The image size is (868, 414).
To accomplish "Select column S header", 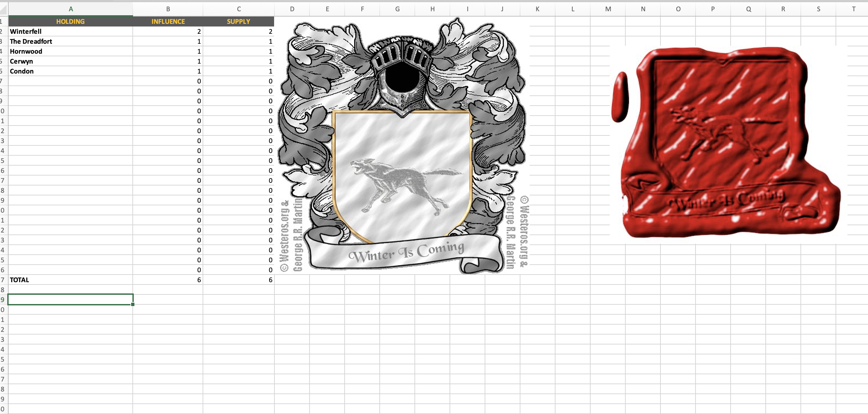I will tap(818, 9).
